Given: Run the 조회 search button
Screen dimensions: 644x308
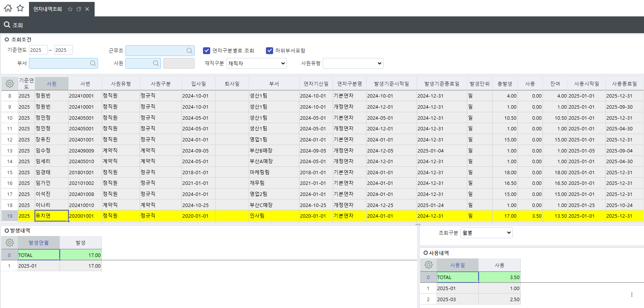Looking at the screenshot, I should tap(13, 25).
